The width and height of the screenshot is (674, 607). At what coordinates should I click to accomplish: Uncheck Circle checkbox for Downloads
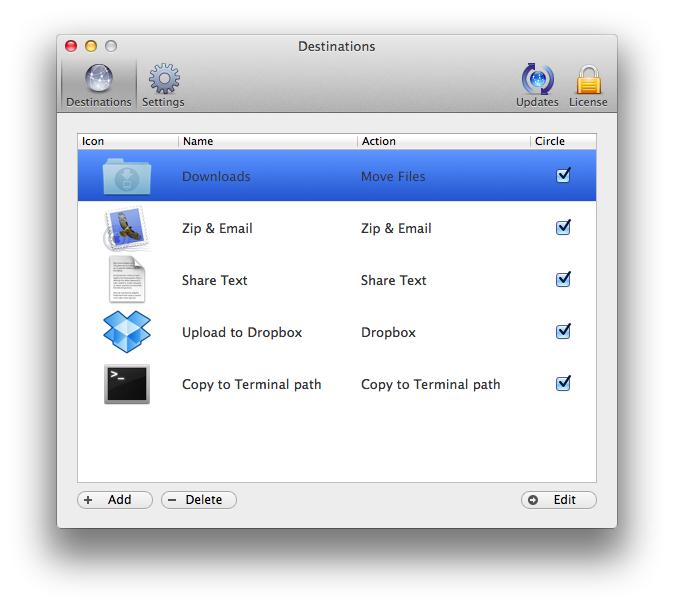(563, 175)
